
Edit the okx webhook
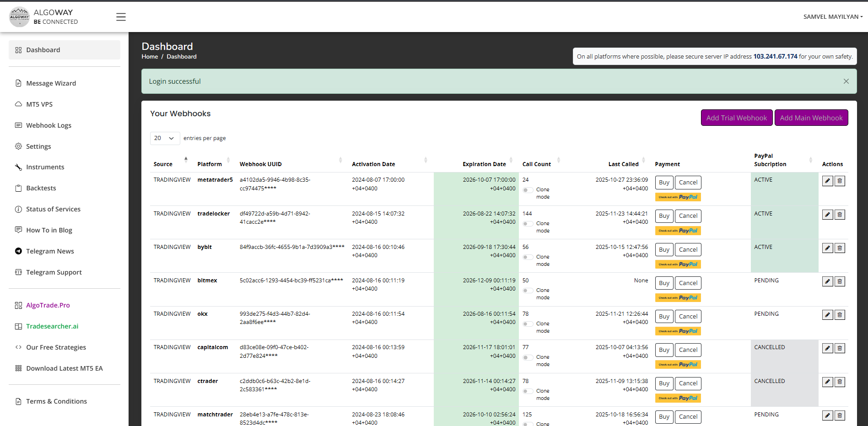[827, 315]
